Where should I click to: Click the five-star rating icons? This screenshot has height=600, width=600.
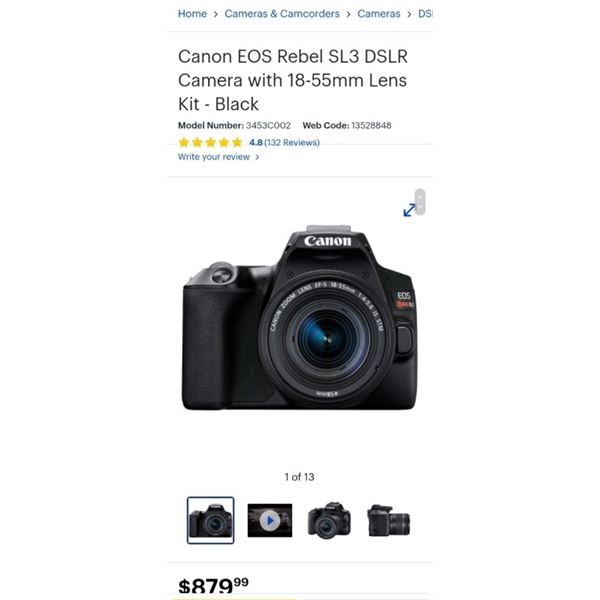tap(210, 143)
